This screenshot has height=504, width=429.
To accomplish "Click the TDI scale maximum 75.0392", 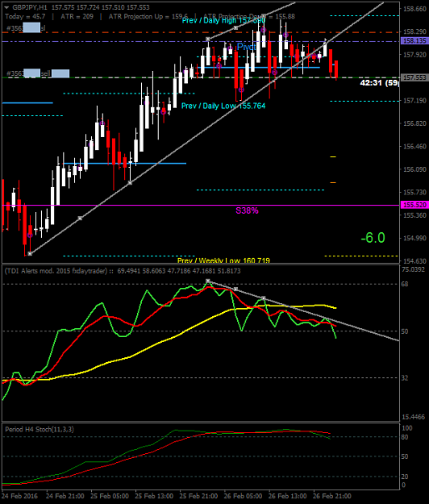I will pyautogui.click(x=413, y=269).
